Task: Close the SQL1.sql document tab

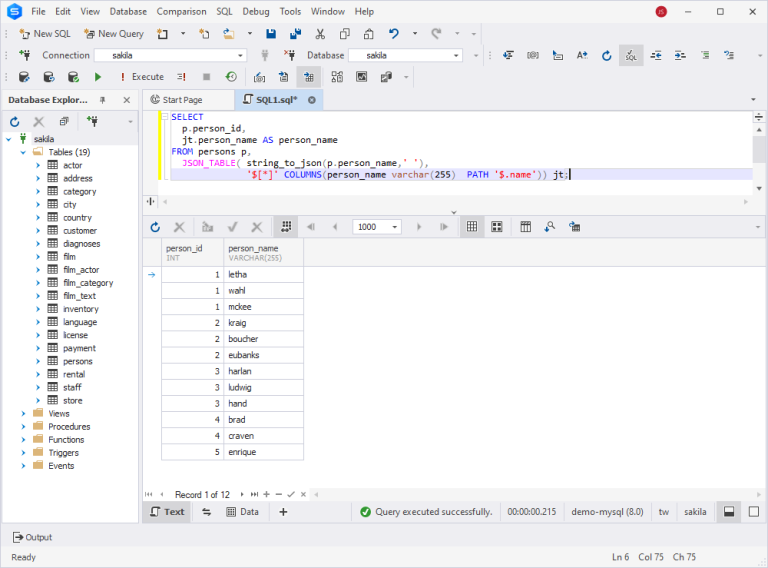Action: click(311, 100)
